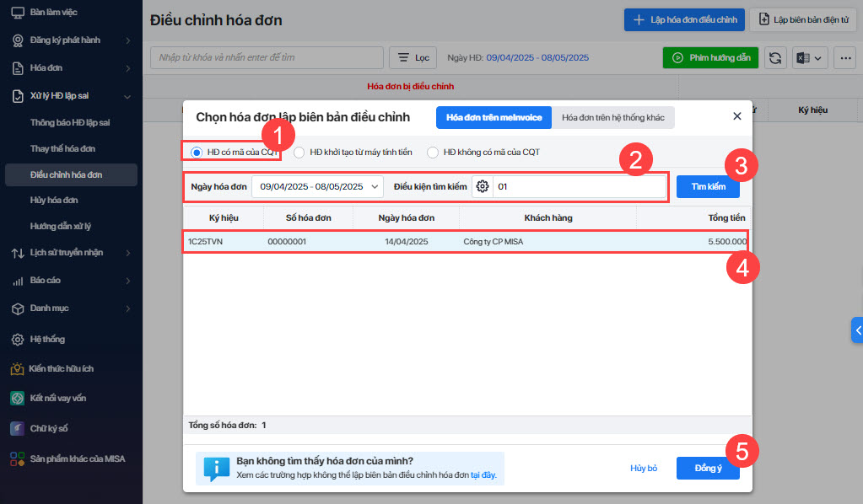
Task: Click the Ký hiệu column header in dialog
Action: pyautogui.click(x=224, y=218)
